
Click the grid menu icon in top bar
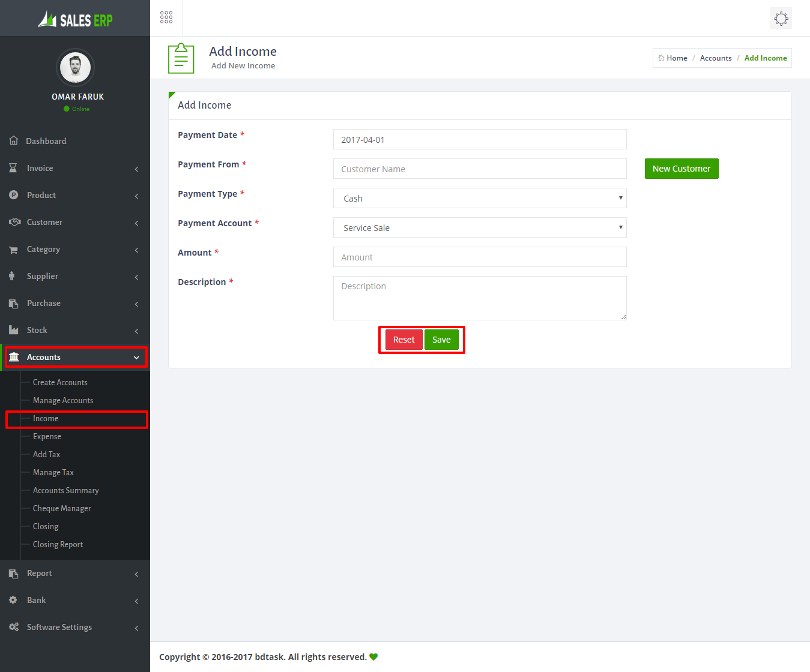pos(166,17)
